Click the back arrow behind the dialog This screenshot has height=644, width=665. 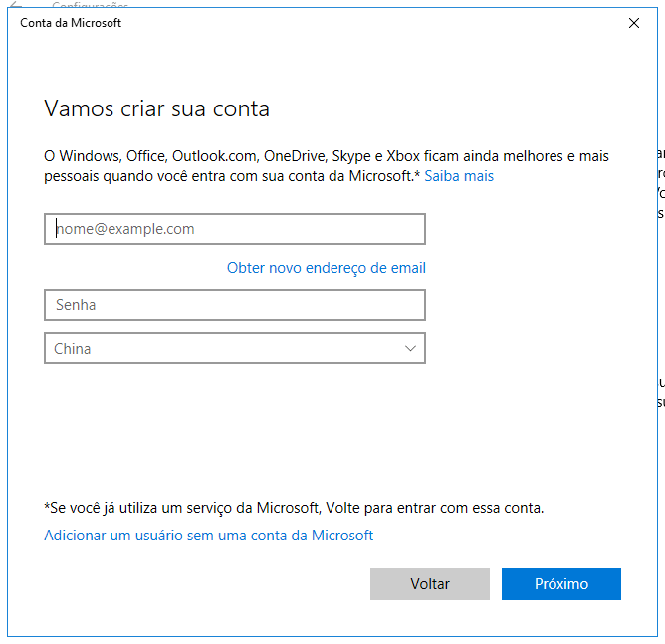[15, 5]
